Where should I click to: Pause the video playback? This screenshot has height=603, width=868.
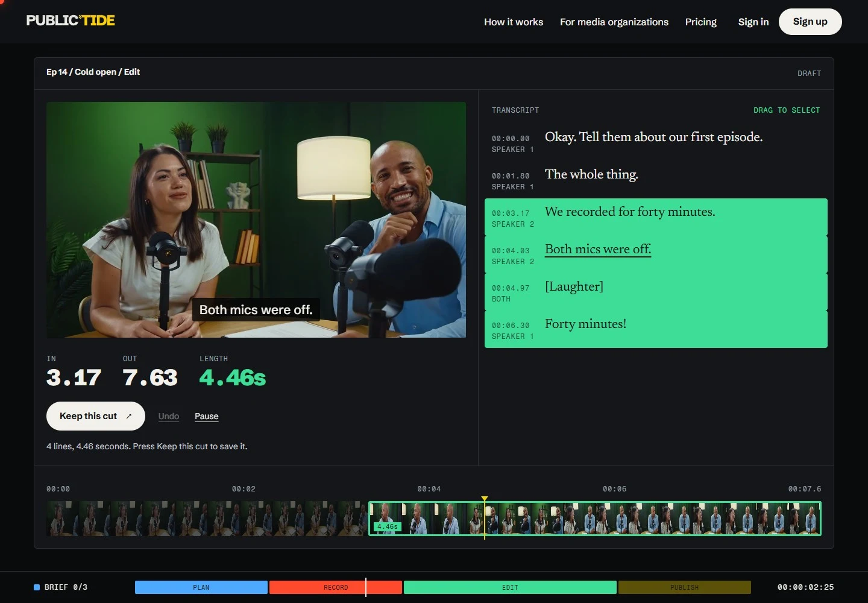207,416
